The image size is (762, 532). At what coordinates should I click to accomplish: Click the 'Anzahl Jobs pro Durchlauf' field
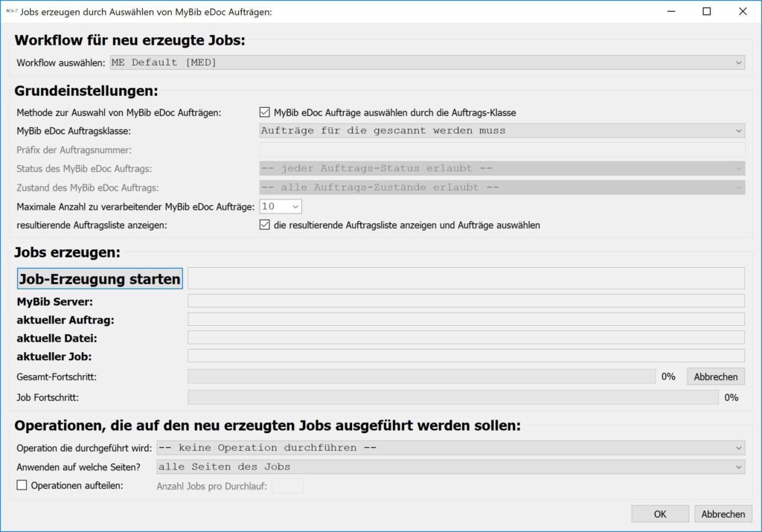[287, 486]
